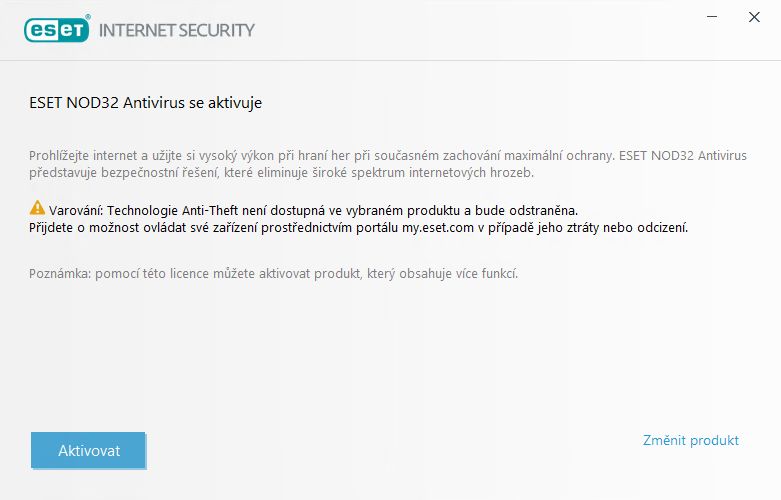781x500 pixels.
Task: Click the yellow warning triangle icon
Action: coord(37,208)
